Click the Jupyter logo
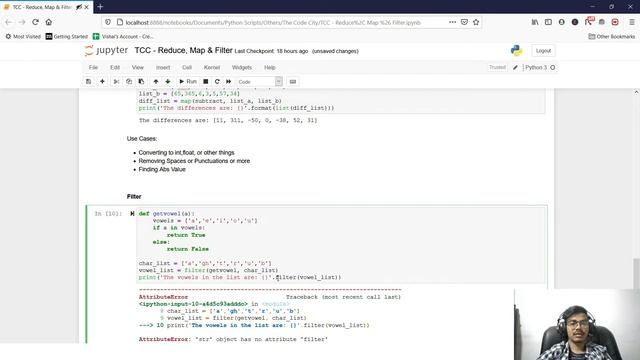This screenshot has height=360, width=640. click(x=107, y=51)
